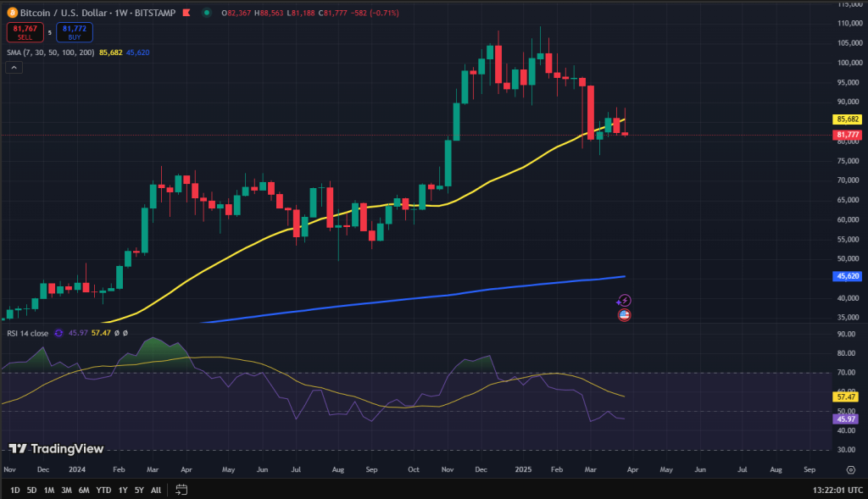Click the change value −582 (−0.71%)
The height and width of the screenshot is (499, 868).
point(376,13)
